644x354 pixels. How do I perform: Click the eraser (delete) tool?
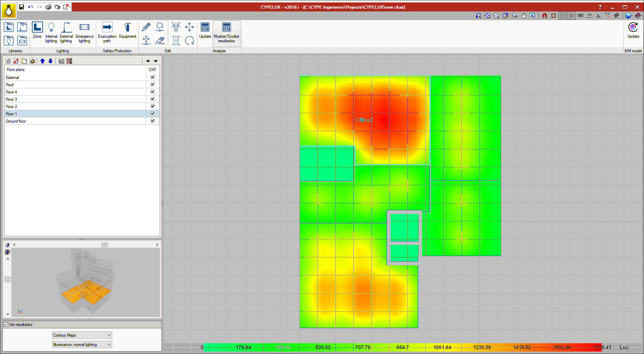click(160, 41)
